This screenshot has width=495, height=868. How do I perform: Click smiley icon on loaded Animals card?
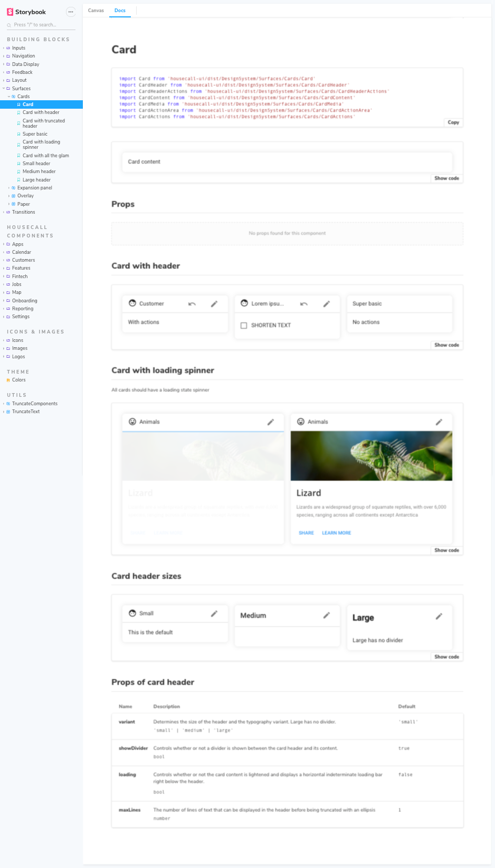[x=301, y=422]
